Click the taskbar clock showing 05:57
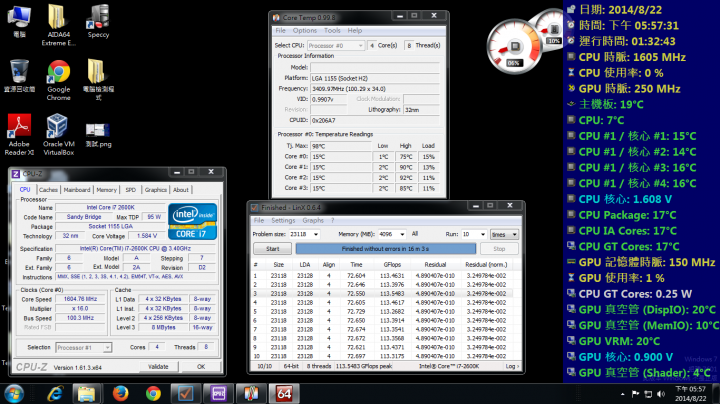 [689, 394]
